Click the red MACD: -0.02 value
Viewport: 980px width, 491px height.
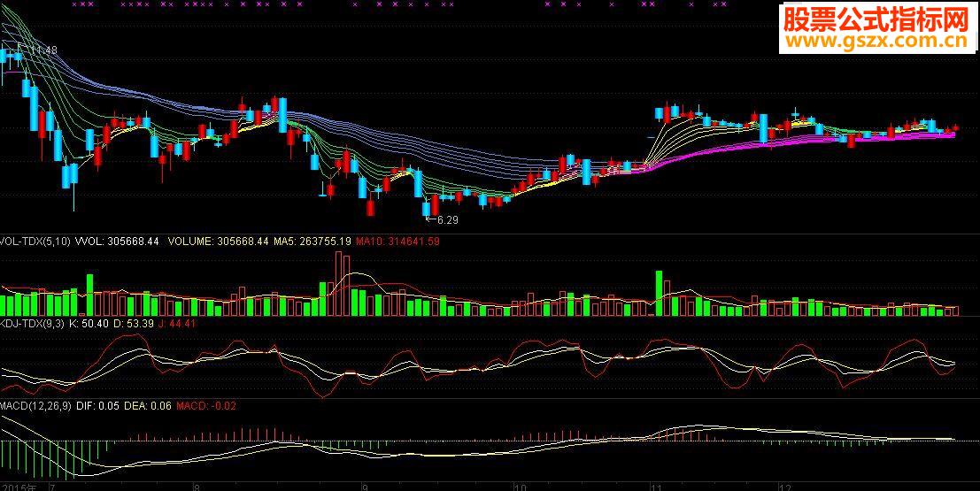pos(206,406)
